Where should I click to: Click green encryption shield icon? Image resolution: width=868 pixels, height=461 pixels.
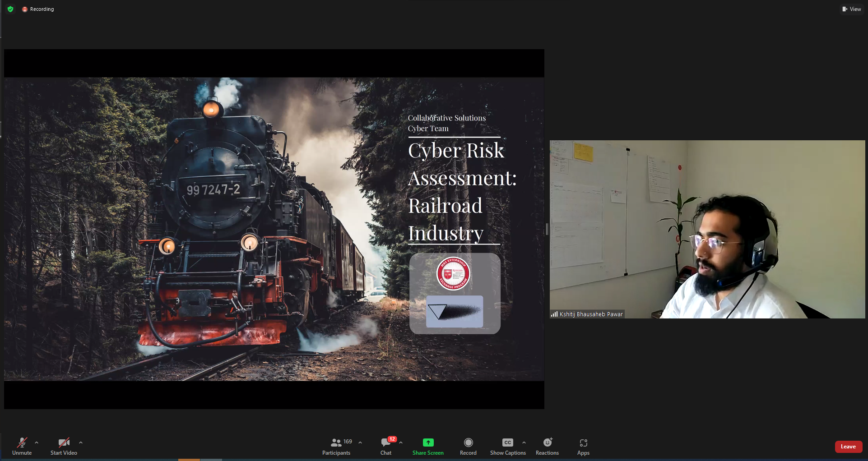click(10, 9)
